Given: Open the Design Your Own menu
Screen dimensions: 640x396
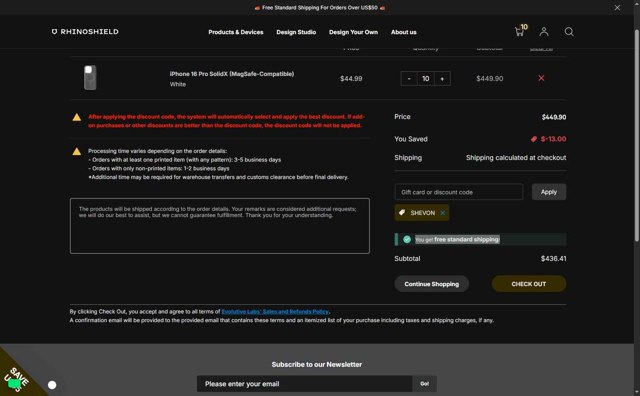Looking at the screenshot, I should tap(353, 32).
